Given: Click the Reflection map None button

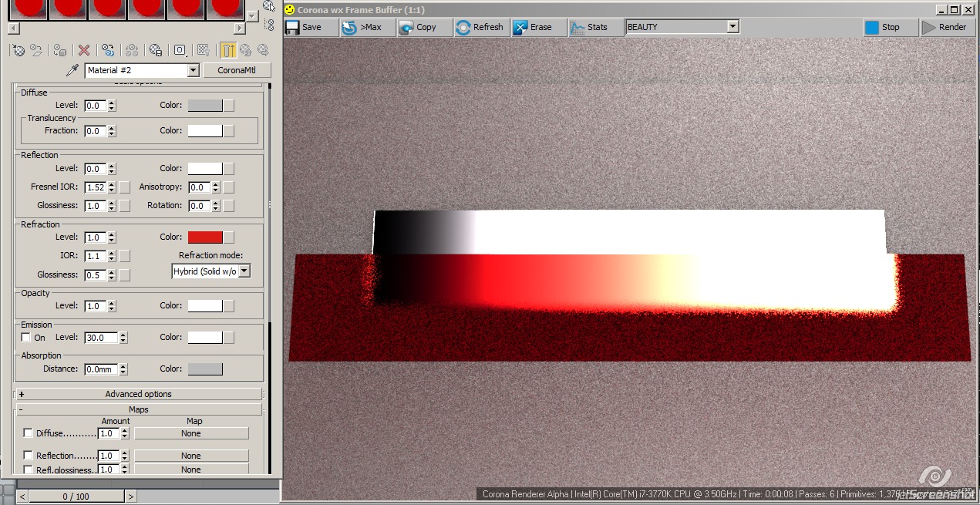Looking at the screenshot, I should pyautogui.click(x=191, y=456).
